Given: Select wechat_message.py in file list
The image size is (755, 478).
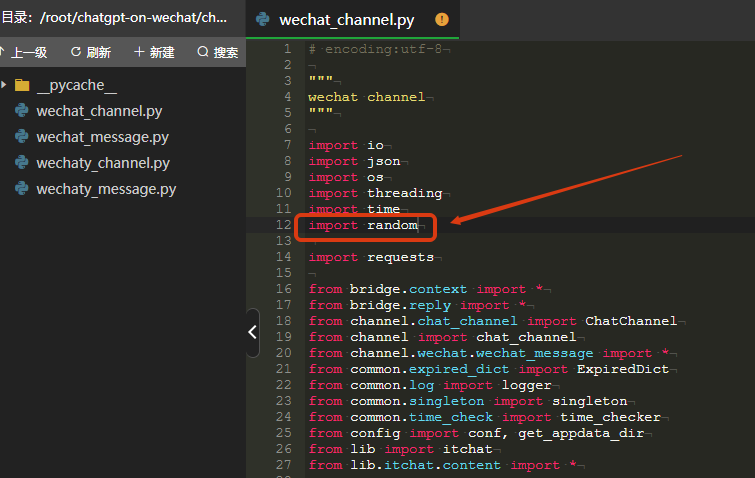Looking at the screenshot, I should 103,137.
